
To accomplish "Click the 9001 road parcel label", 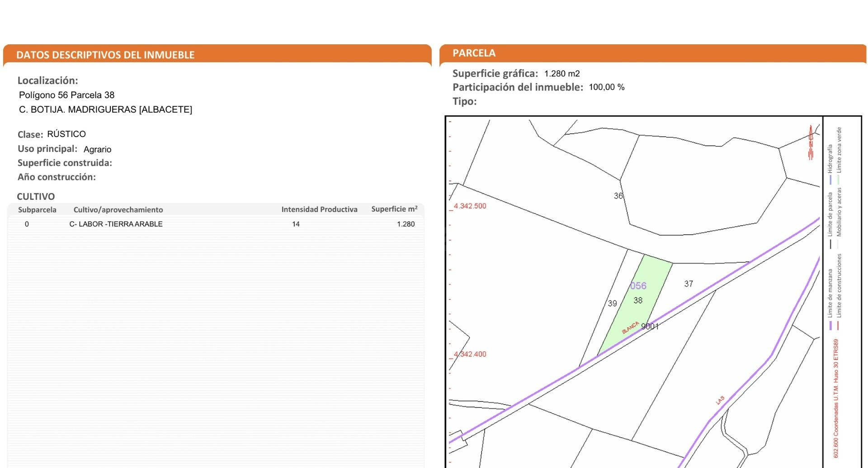I will coord(650,326).
